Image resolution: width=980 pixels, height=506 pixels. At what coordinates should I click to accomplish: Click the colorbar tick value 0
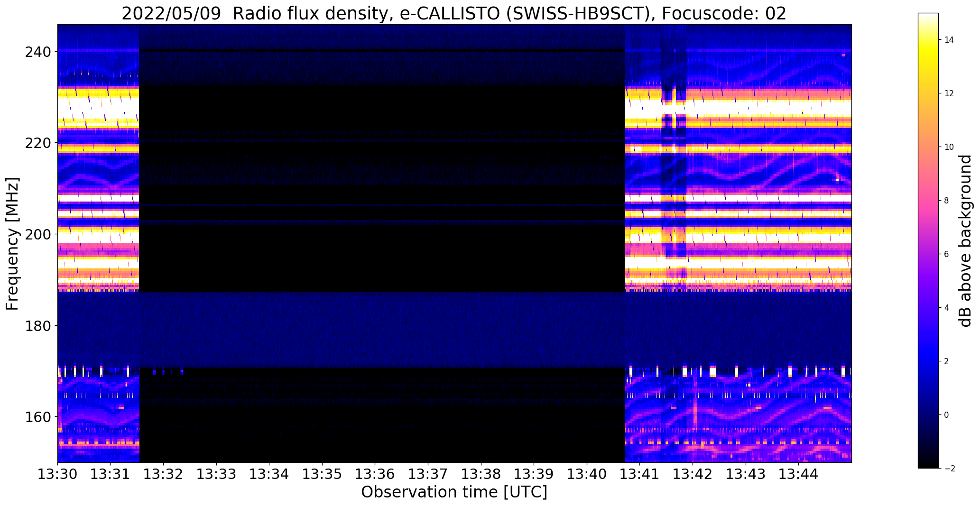(x=947, y=415)
